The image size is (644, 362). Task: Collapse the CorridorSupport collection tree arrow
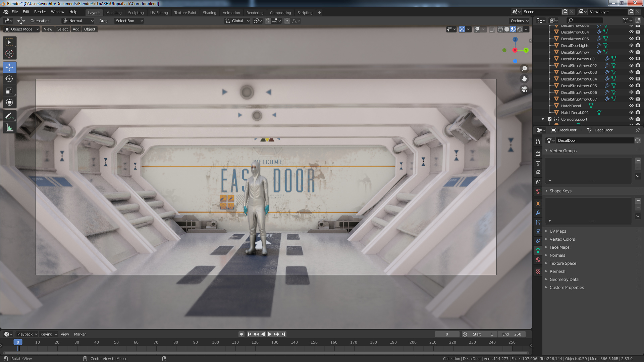[x=543, y=119]
